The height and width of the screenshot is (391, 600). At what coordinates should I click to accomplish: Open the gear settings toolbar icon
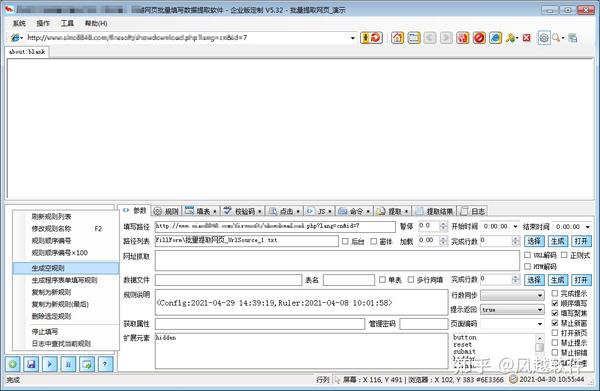click(544, 38)
